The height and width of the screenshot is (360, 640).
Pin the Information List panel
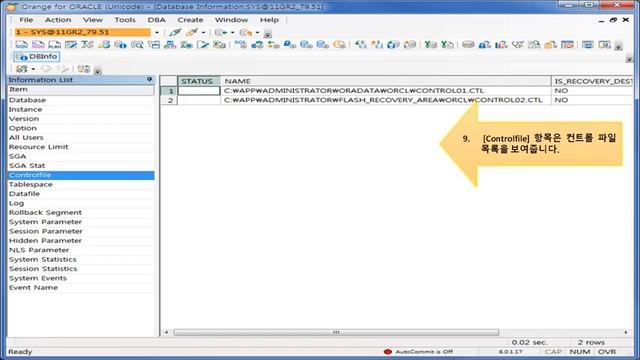[x=149, y=79]
